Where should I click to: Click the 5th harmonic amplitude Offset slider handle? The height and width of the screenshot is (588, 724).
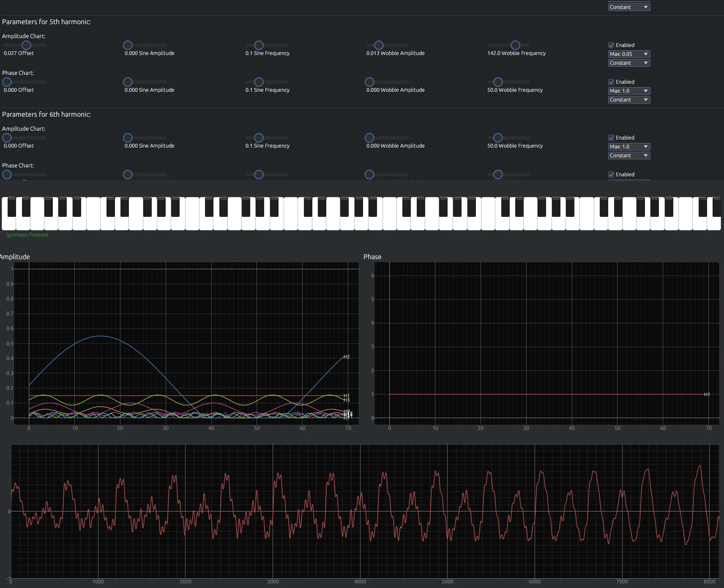[x=26, y=45]
